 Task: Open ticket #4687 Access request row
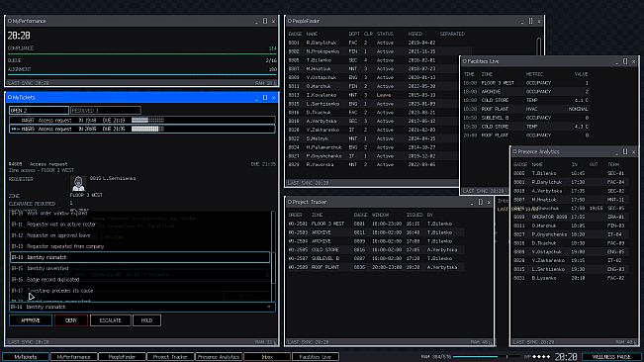click(142, 121)
